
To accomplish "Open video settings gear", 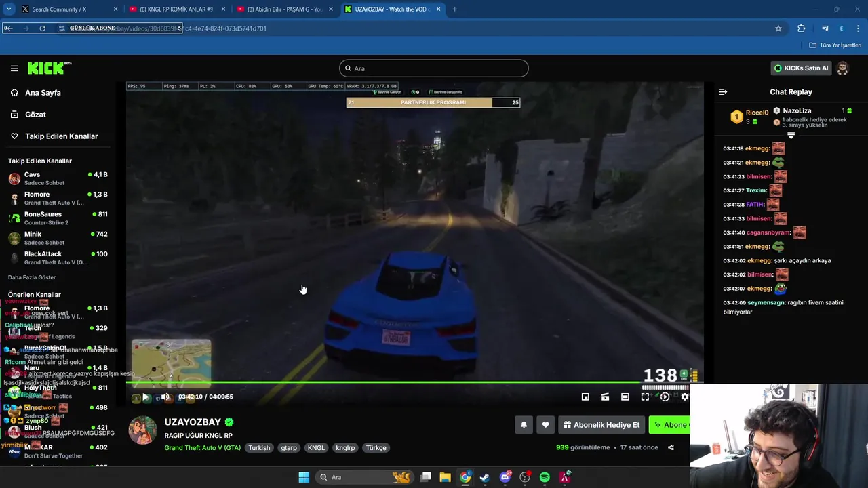I will point(684,397).
